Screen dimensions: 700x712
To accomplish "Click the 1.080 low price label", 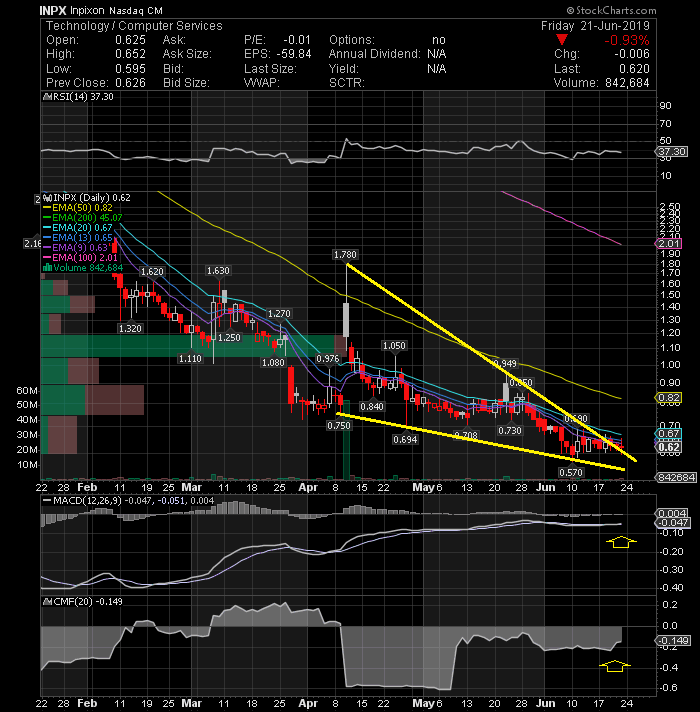I will click(x=273, y=363).
